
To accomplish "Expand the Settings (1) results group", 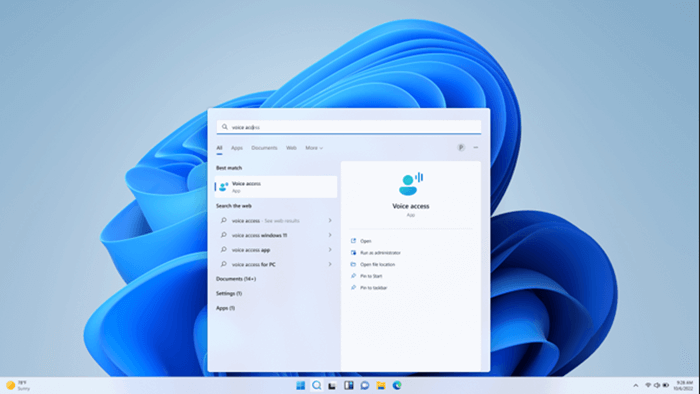I will [229, 294].
